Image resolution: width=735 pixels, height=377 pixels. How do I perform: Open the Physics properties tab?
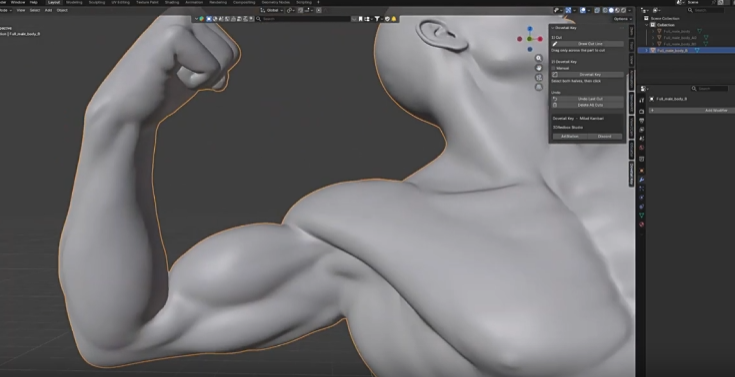[642, 197]
